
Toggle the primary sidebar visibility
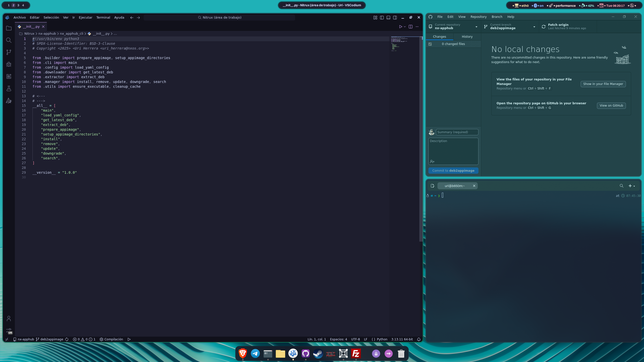pyautogui.click(x=382, y=18)
